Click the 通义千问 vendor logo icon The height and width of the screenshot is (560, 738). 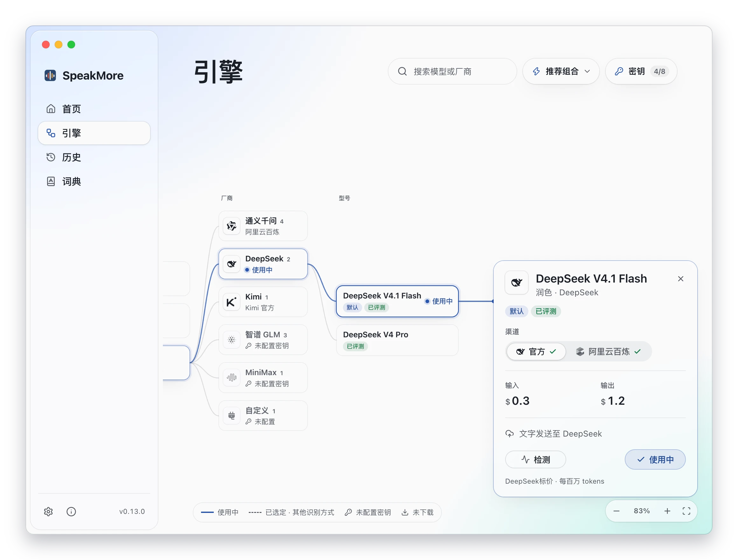point(232,226)
